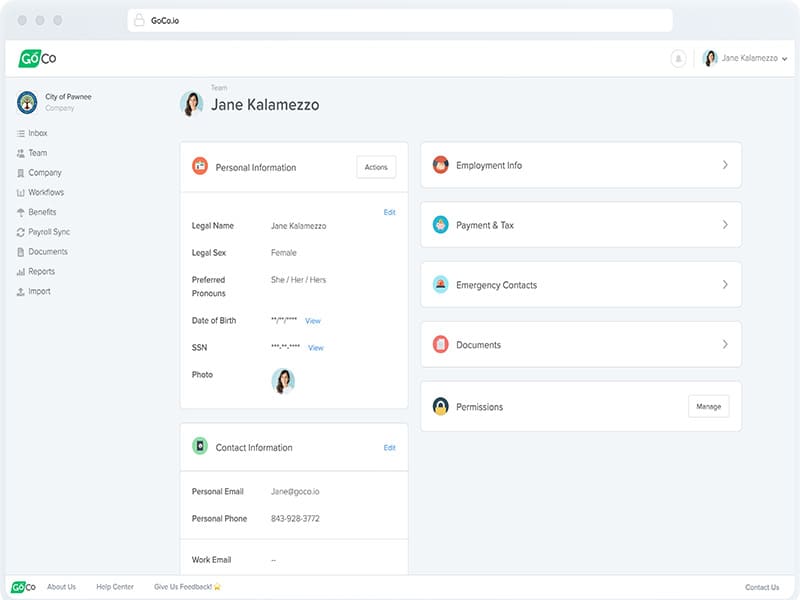Click the Personal Information card icon
The width and height of the screenshot is (800, 600).
click(x=200, y=167)
